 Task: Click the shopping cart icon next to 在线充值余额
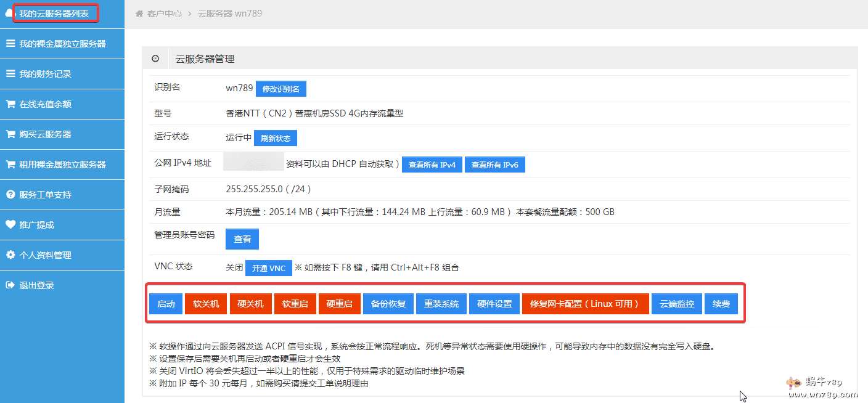(10, 104)
